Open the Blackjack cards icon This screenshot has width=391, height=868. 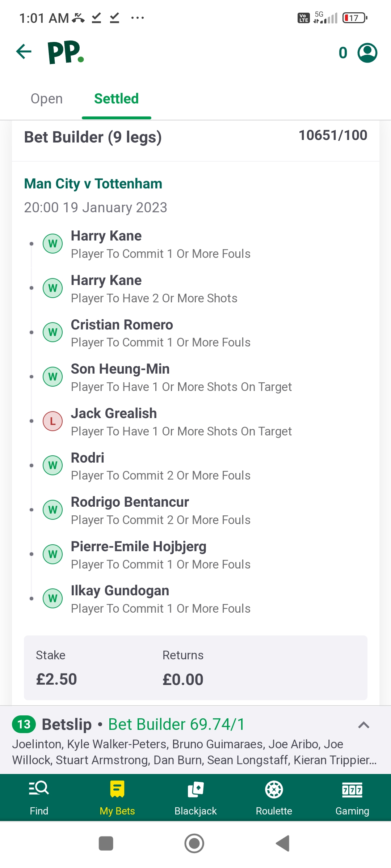point(195,789)
